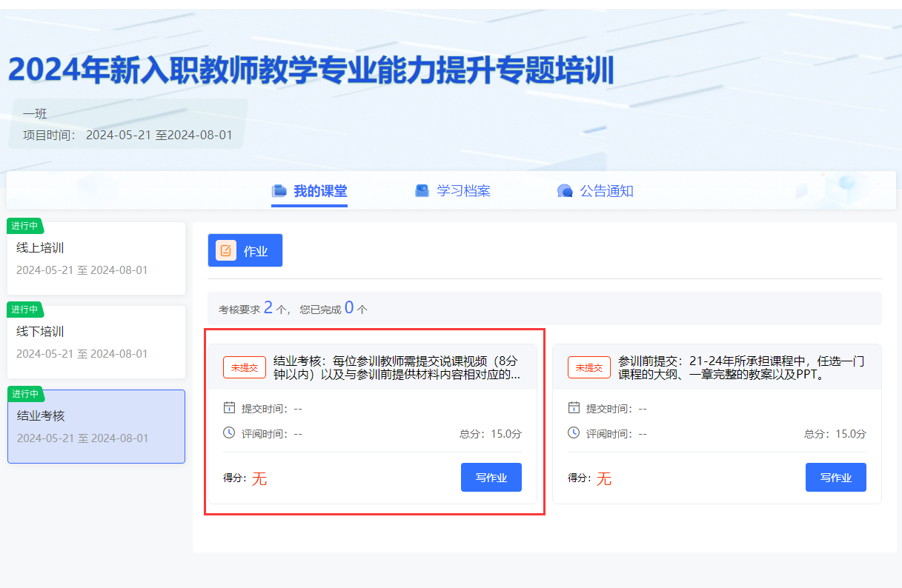This screenshot has height=588, width=902.
Task: Open the 线上培训 sidebar item
Action: pos(96,258)
